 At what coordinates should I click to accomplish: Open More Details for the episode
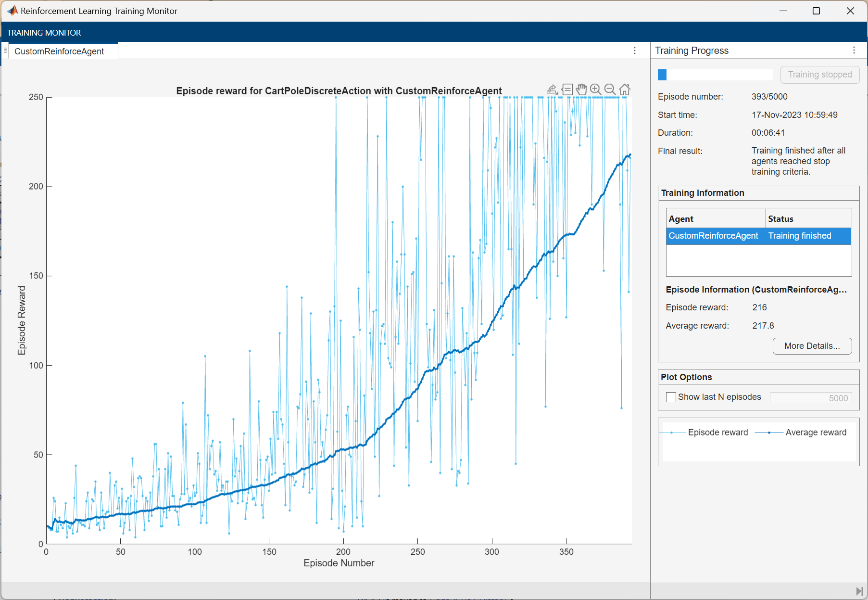tap(812, 346)
